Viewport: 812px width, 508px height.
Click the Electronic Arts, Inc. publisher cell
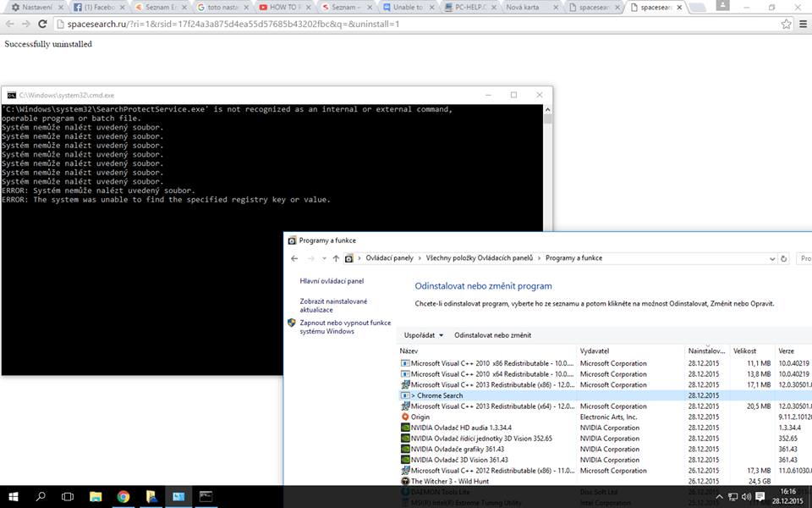tap(608, 417)
